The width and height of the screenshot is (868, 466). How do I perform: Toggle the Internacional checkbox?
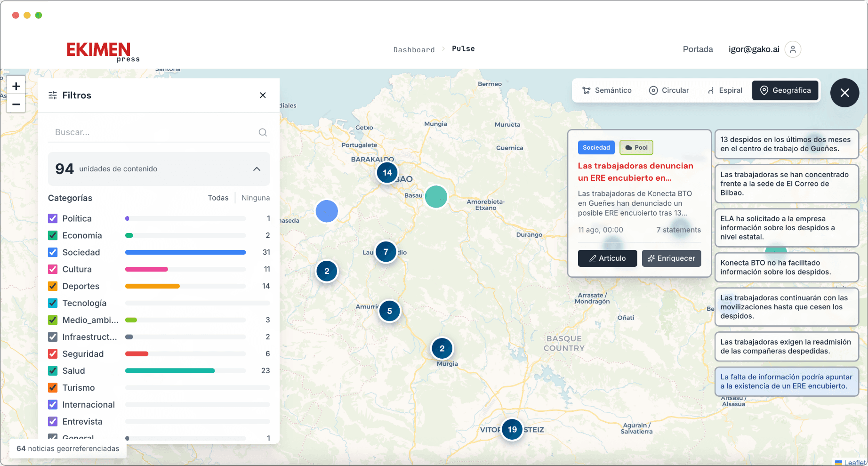click(x=53, y=405)
